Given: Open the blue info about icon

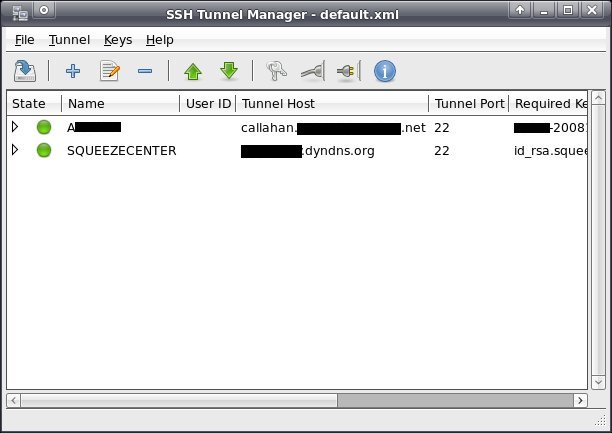Looking at the screenshot, I should (385, 71).
